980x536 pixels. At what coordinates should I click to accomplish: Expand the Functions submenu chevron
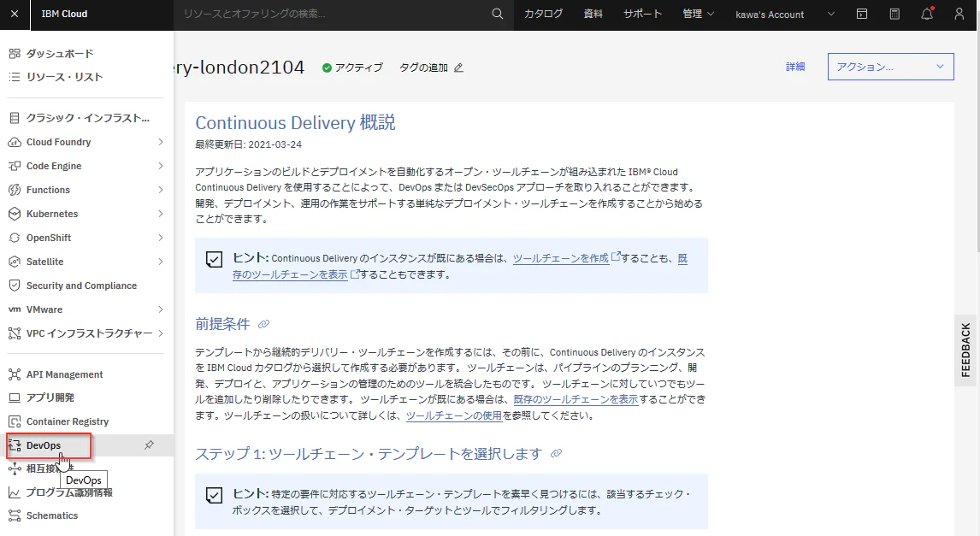tap(161, 190)
